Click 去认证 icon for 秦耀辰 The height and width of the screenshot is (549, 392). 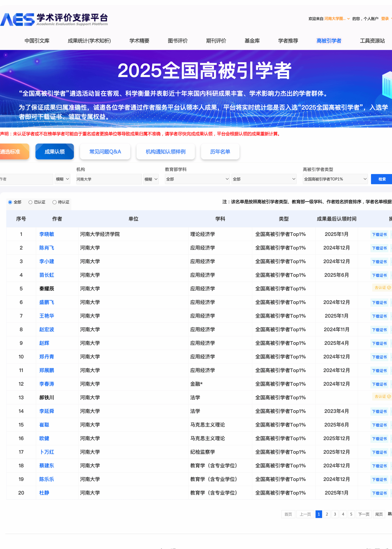(x=389, y=288)
